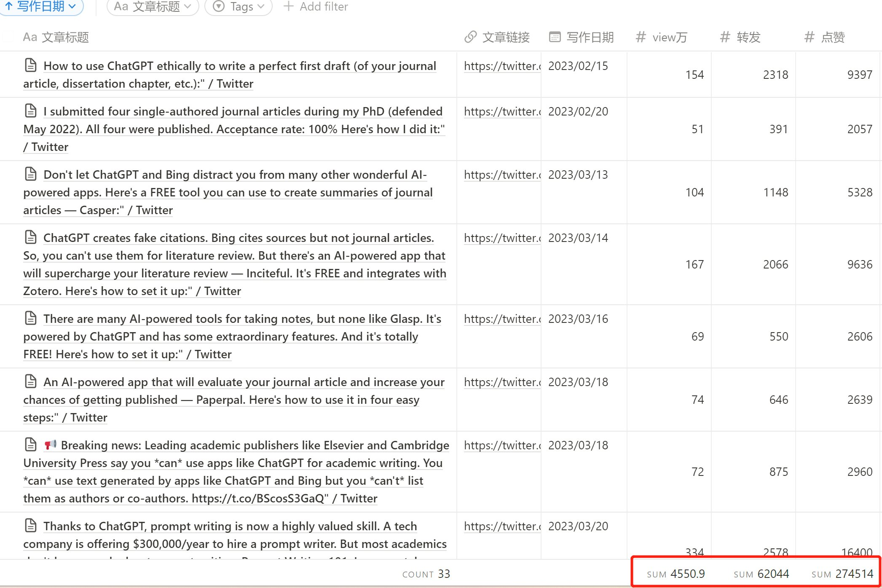Open twitter link in the Paperpal row

tap(502, 382)
